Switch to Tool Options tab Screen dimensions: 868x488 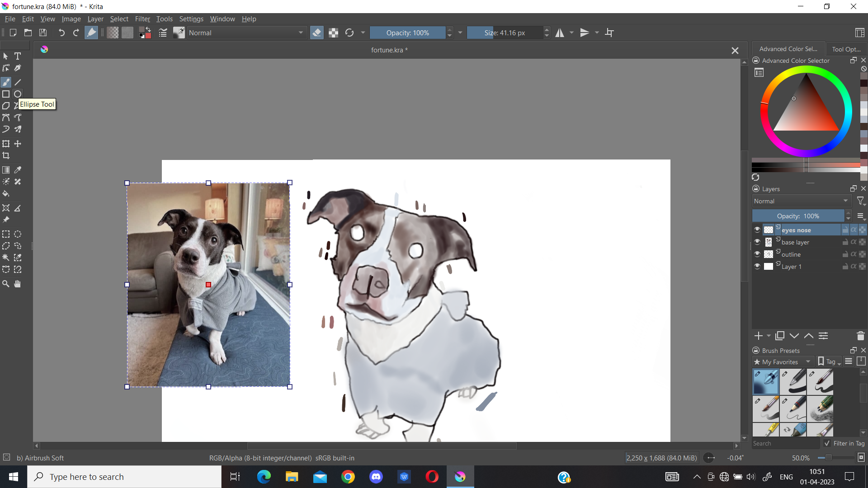pos(846,49)
